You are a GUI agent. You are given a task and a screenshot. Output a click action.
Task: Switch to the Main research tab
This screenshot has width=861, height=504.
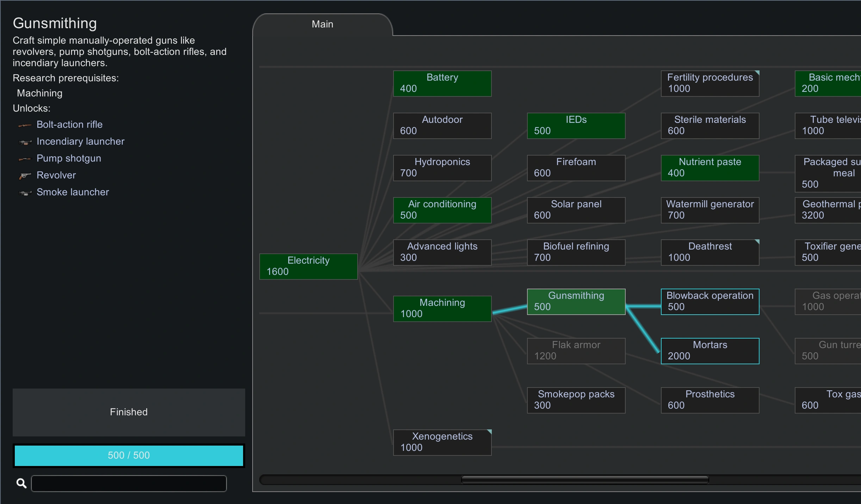coord(322,24)
